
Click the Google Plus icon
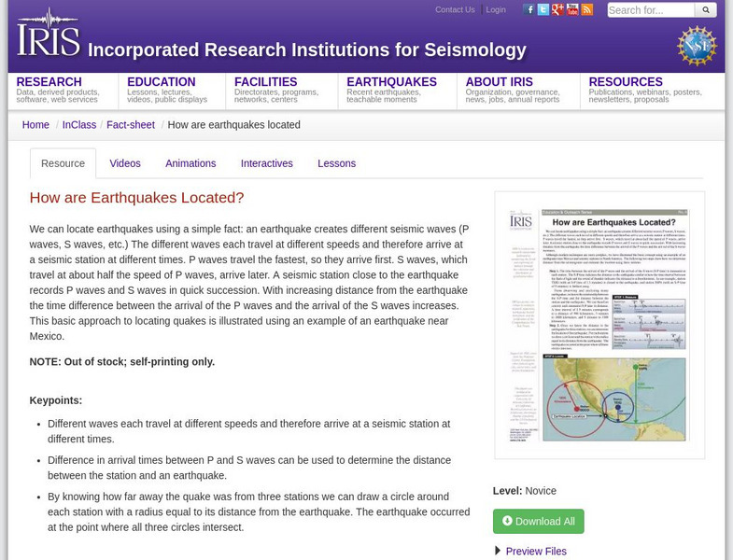(x=557, y=10)
